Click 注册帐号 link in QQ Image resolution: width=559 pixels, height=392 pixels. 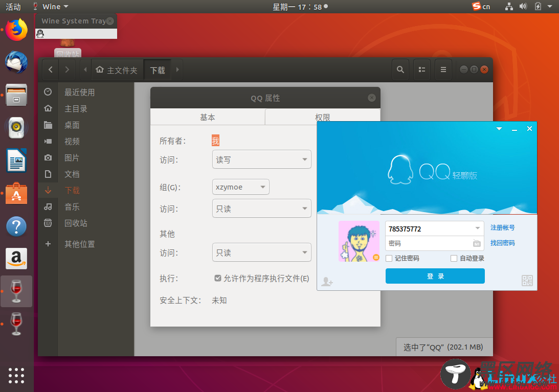(x=502, y=227)
